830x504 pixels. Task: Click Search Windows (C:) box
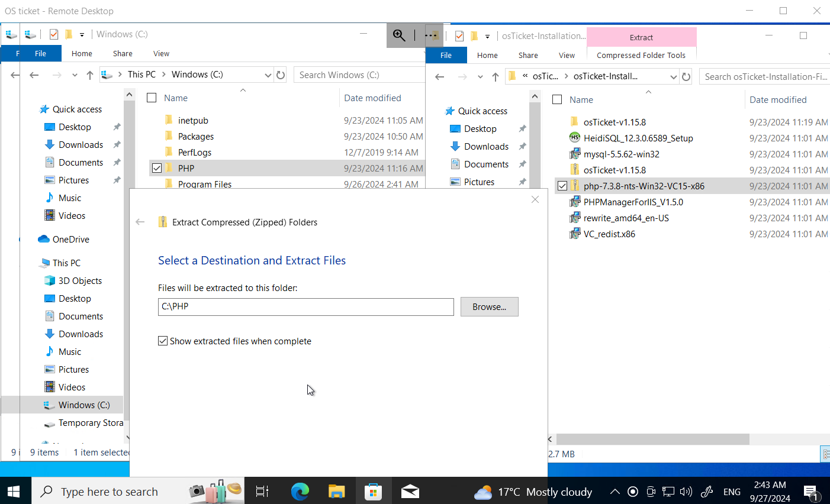pyautogui.click(x=359, y=75)
